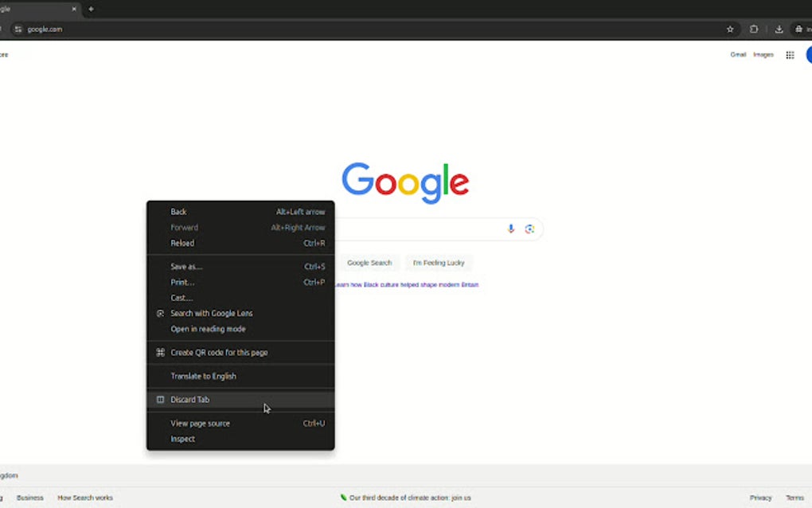Open the Downloads icon in the toolbar
Viewport: 812px width, 508px height.
point(779,29)
